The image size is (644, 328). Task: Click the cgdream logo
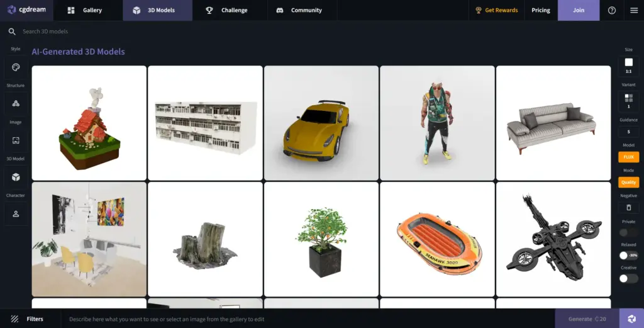click(26, 10)
